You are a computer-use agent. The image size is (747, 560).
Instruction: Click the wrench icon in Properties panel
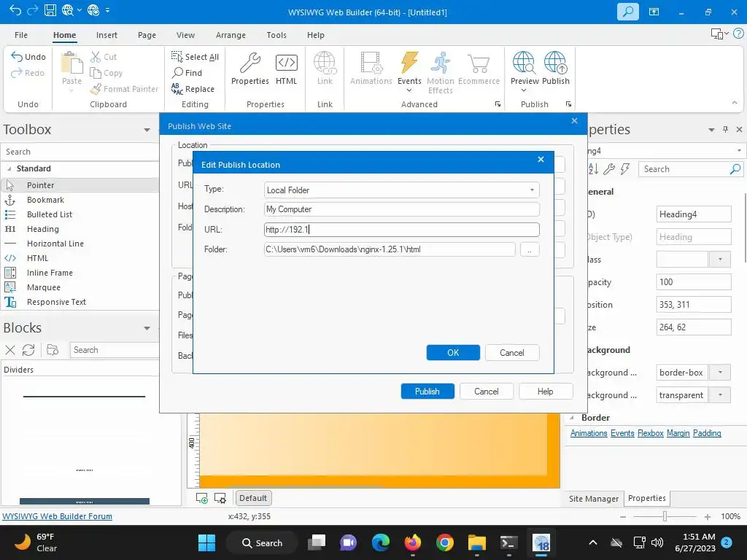(609, 169)
